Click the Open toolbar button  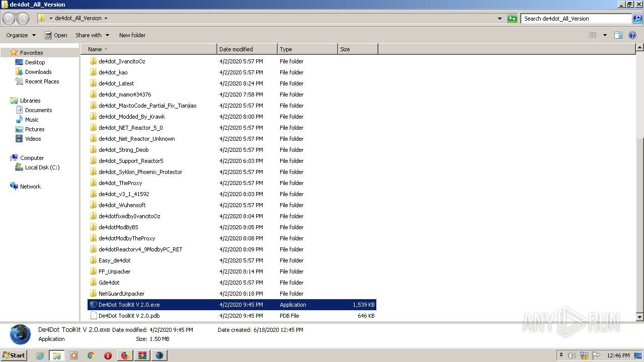click(x=55, y=35)
